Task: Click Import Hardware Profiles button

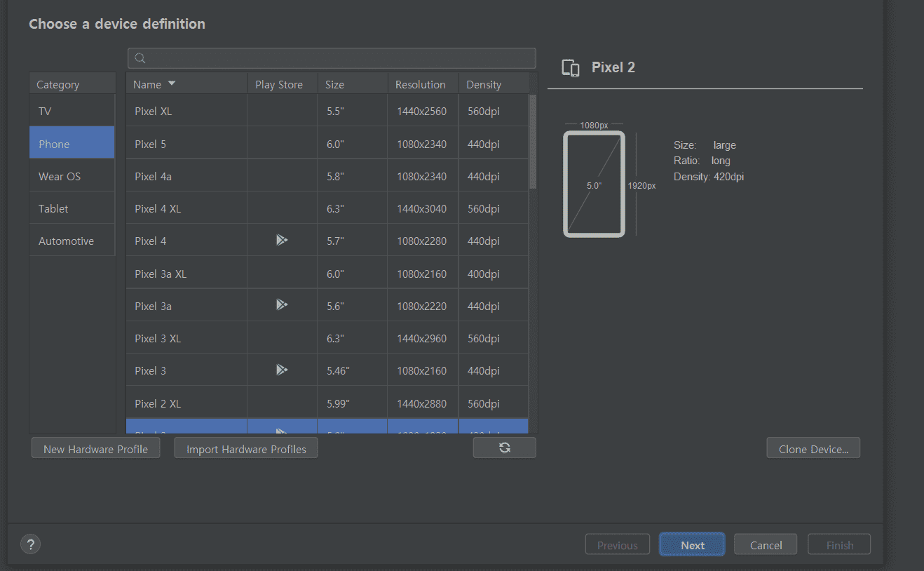Action: 246,449
